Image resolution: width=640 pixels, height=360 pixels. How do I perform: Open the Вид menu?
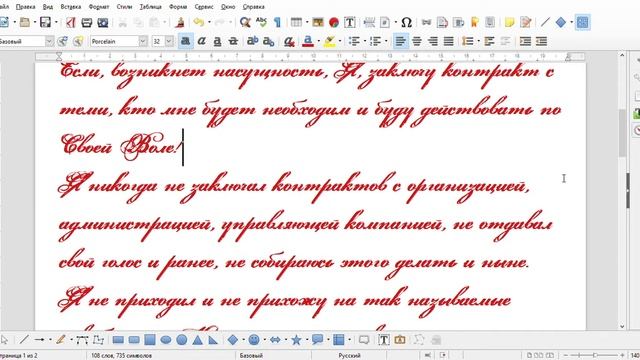pos(48,7)
